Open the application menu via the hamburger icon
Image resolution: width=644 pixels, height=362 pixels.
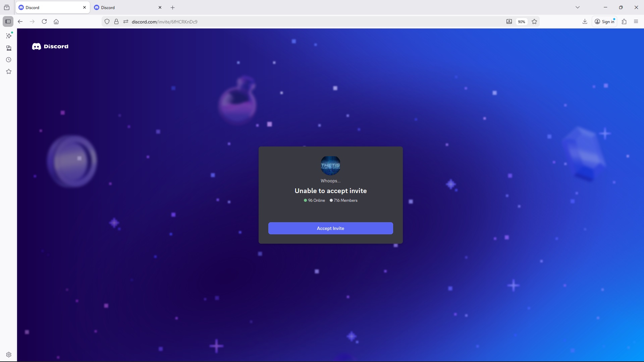636,21
